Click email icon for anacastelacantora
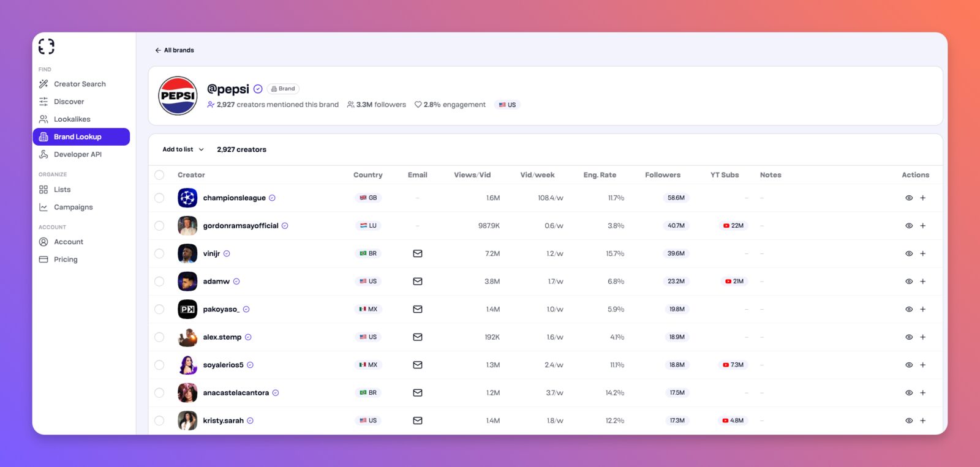Screen dimensions: 980x467 coord(418,393)
